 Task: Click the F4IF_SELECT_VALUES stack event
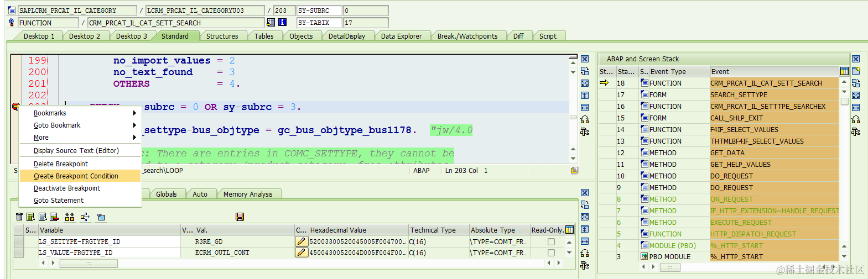coord(774,129)
